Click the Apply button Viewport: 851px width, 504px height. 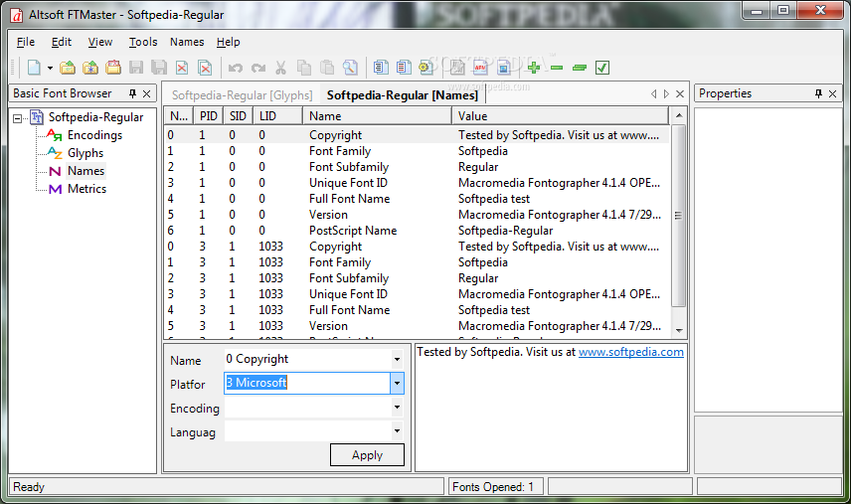point(367,455)
